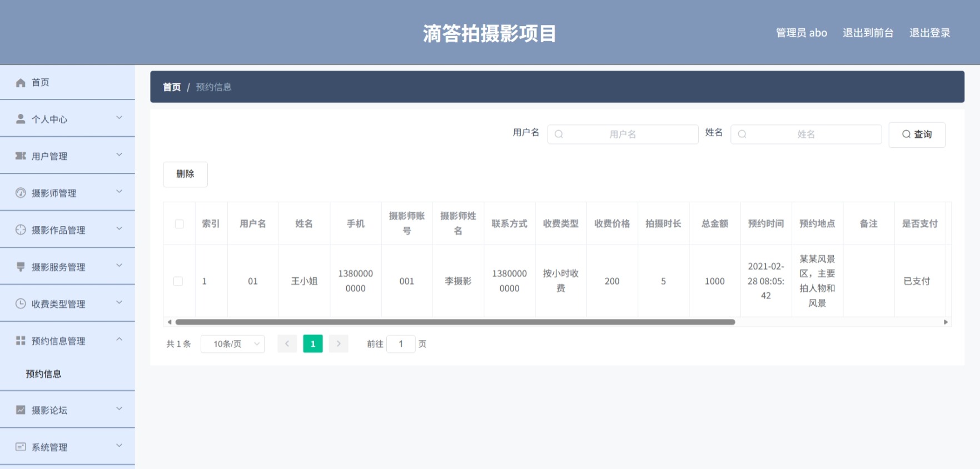The image size is (980, 469).
Task: Click the clock icon for 收费类型管理
Action: pos(21,303)
